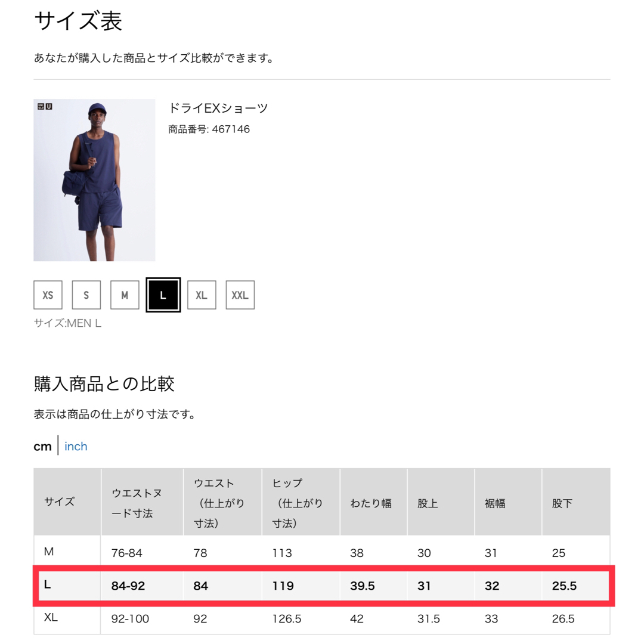The width and height of the screenshot is (644, 644).
Task: Switch measurements to inch
Action: tap(76, 446)
